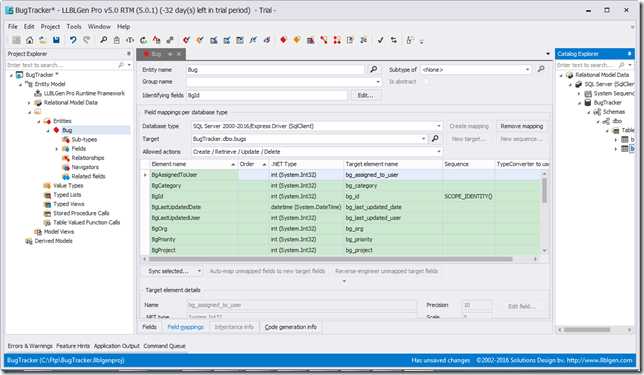Save project using the floppy disk icon
Viewport: 644px width, 375px height.
point(56,40)
